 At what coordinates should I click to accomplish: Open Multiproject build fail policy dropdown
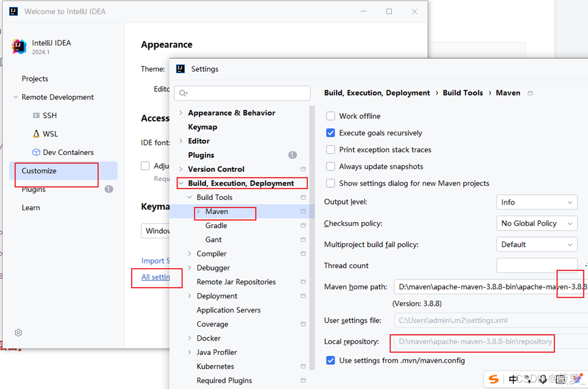(x=537, y=244)
